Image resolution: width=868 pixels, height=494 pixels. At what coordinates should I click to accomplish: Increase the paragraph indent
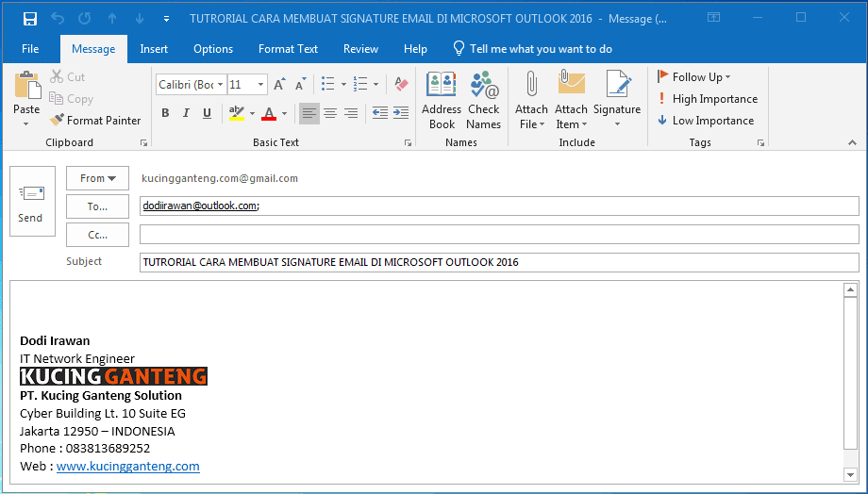click(401, 113)
